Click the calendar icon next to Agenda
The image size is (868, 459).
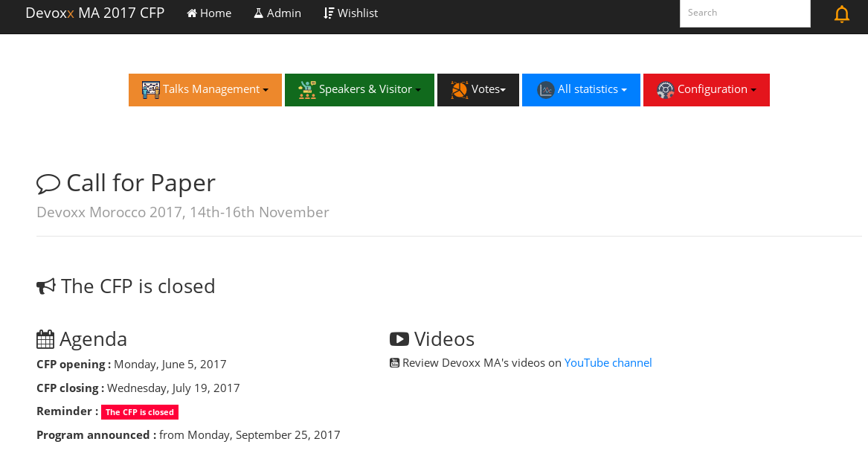pos(45,339)
